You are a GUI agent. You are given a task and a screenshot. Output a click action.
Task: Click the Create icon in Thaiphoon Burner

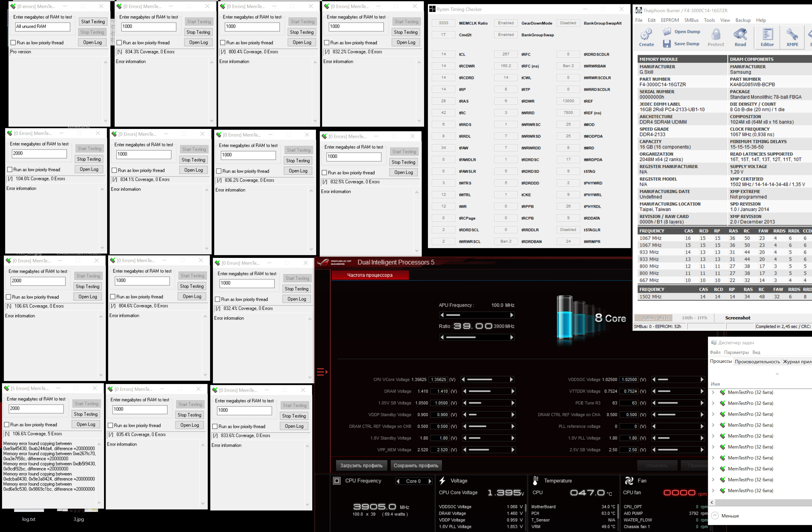coord(646,35)
